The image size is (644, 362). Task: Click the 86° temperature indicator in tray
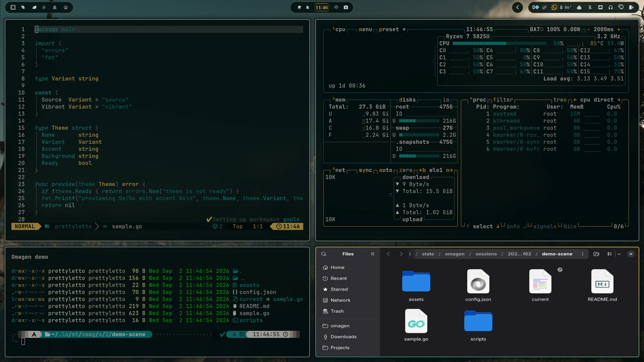pyautogui.click(x=566, y=7)
